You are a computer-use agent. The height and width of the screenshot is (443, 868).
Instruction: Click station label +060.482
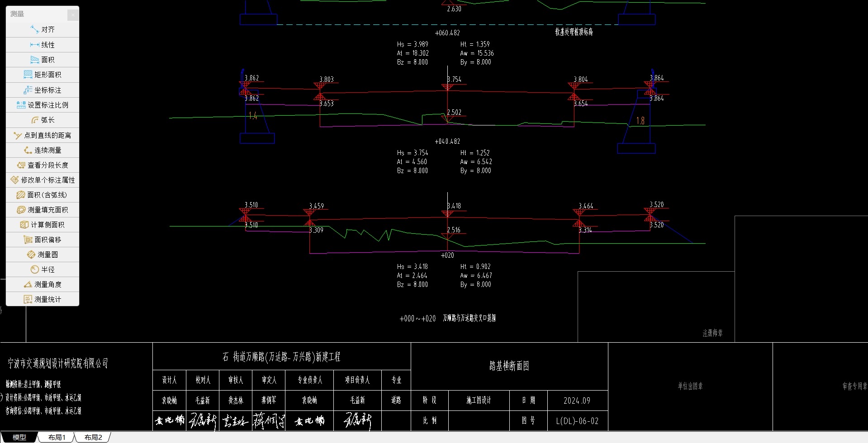447,33
